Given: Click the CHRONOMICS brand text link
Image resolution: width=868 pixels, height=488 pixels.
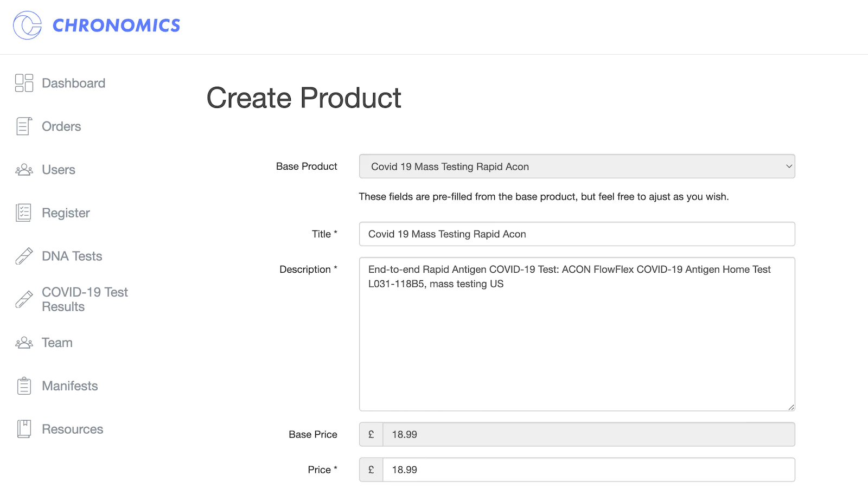Looking at the screenshot, I should (116, 25).
